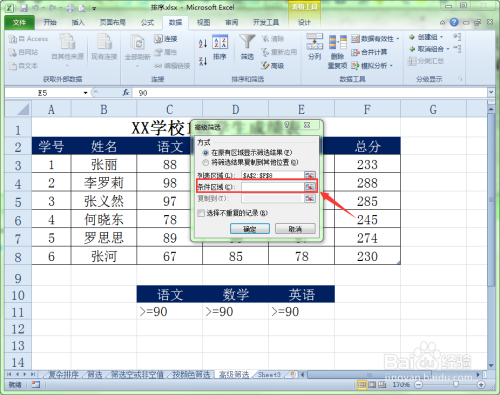The image size is (500, 395).
Task: Click the 连接 connections icon
Action: [x=158, y=39]
